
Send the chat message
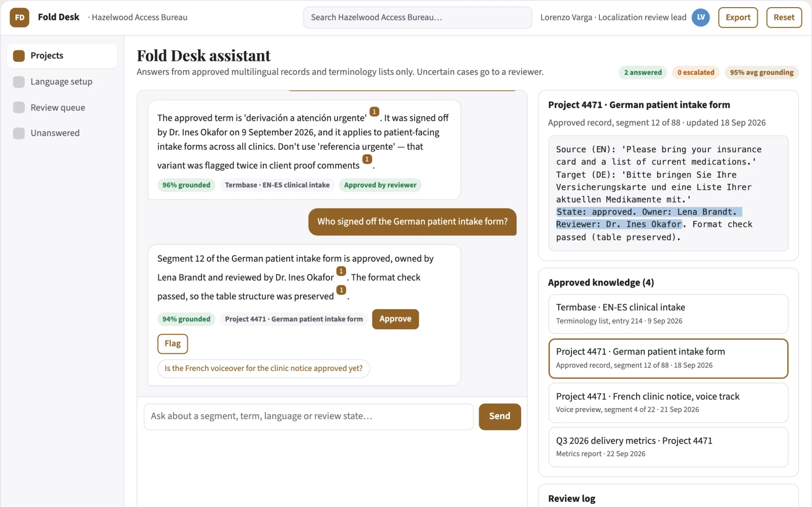[500, 417]
